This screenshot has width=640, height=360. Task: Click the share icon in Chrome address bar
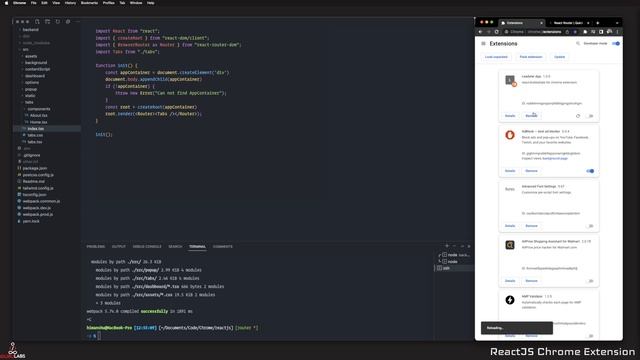pyautogui.click(x=567, y=32)
